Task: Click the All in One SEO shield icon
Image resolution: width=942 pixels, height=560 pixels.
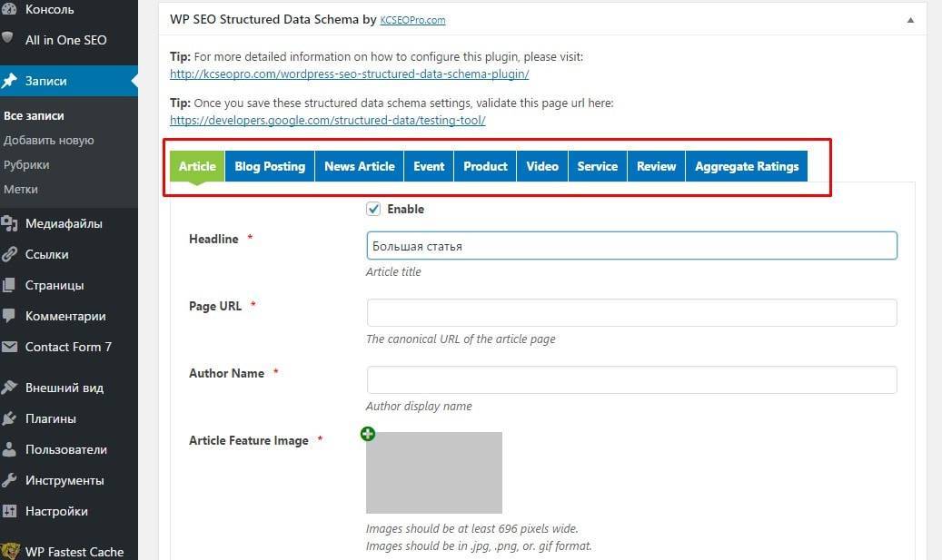Action: (x=8, y=38)
